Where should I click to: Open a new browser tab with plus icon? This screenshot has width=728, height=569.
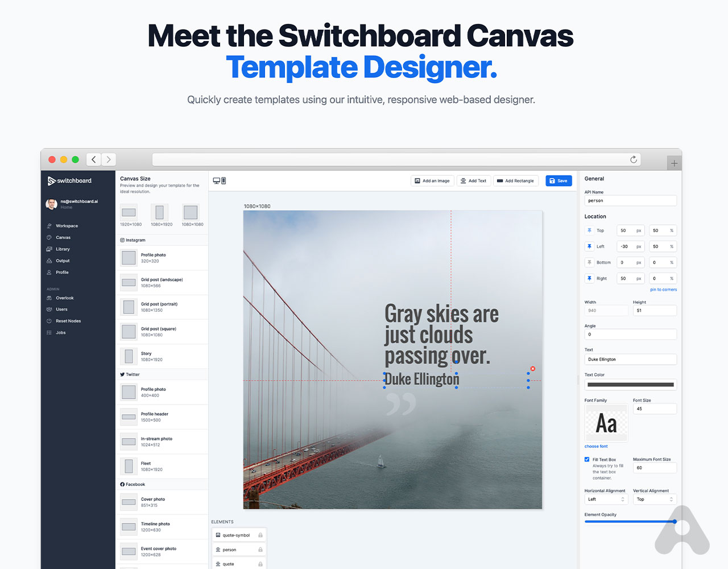674,163
